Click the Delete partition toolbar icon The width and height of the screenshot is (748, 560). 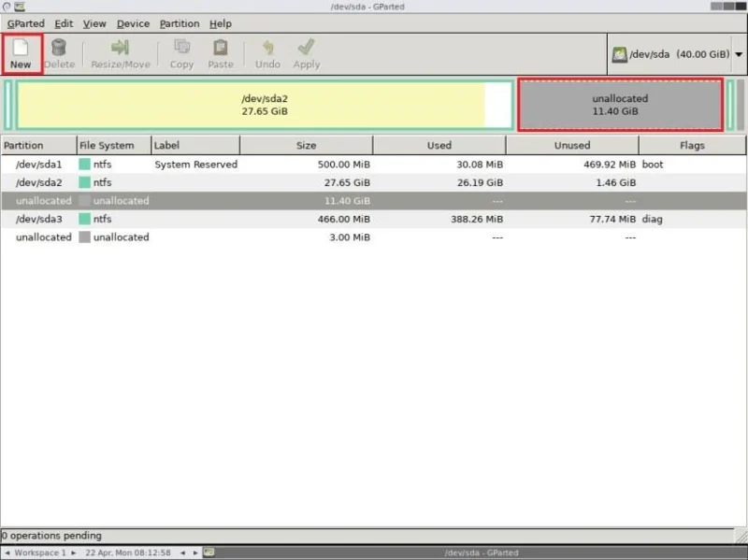click(x=59, y=48)
